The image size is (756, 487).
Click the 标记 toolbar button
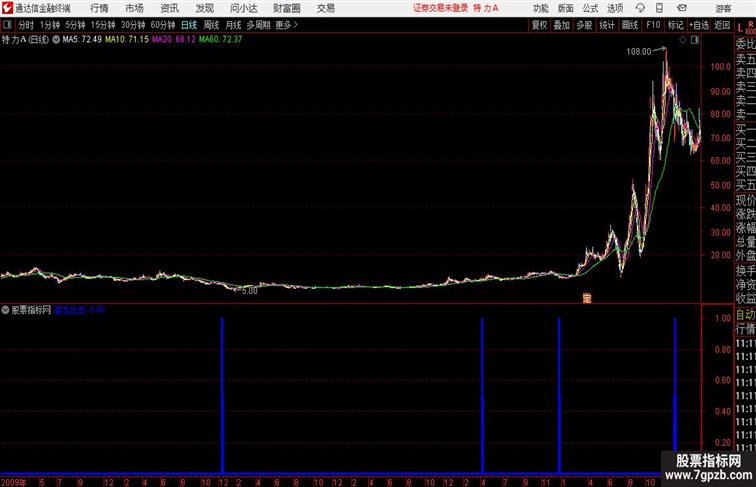tap(675, 25)
